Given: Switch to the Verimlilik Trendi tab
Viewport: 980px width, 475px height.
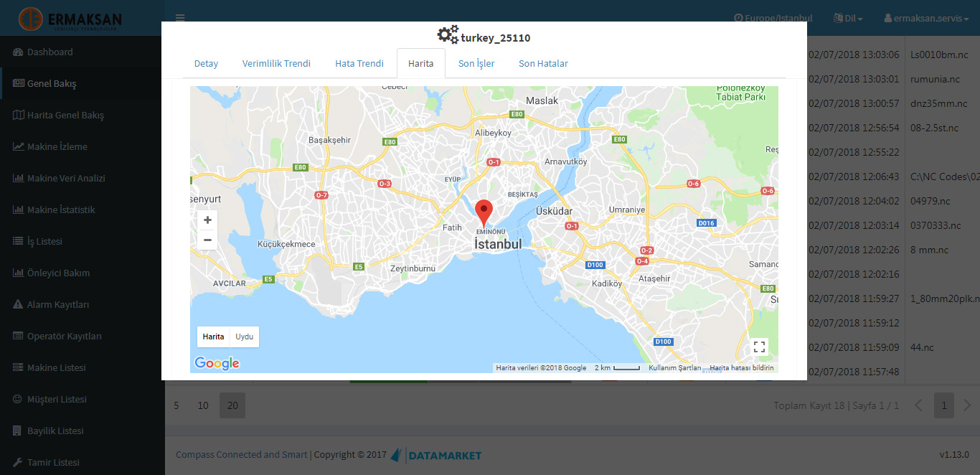Looking at the screenshot, I should [276, 63].
